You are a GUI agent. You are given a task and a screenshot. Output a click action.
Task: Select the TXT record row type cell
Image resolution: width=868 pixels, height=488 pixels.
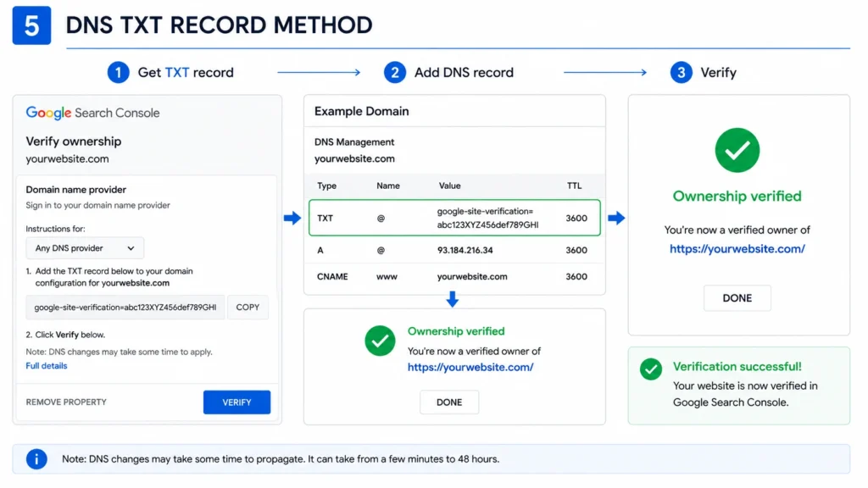point(325,218)
